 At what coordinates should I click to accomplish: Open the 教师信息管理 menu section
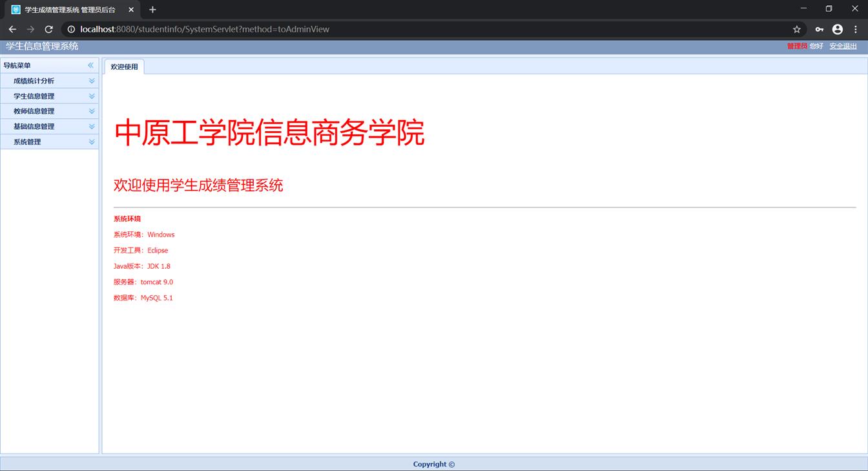(49, 111)
